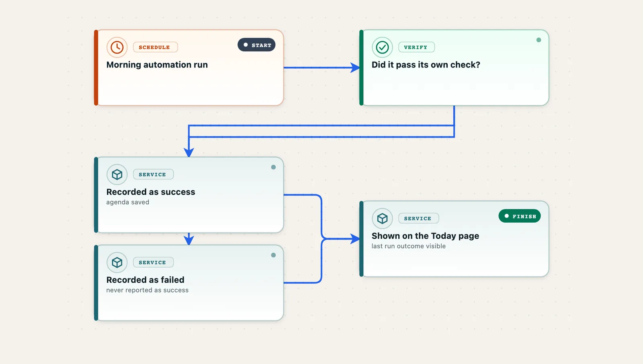Screen dimensions: 643x364
Task: Click the SERVICE tag on Recorded as success
Action: 153,175
